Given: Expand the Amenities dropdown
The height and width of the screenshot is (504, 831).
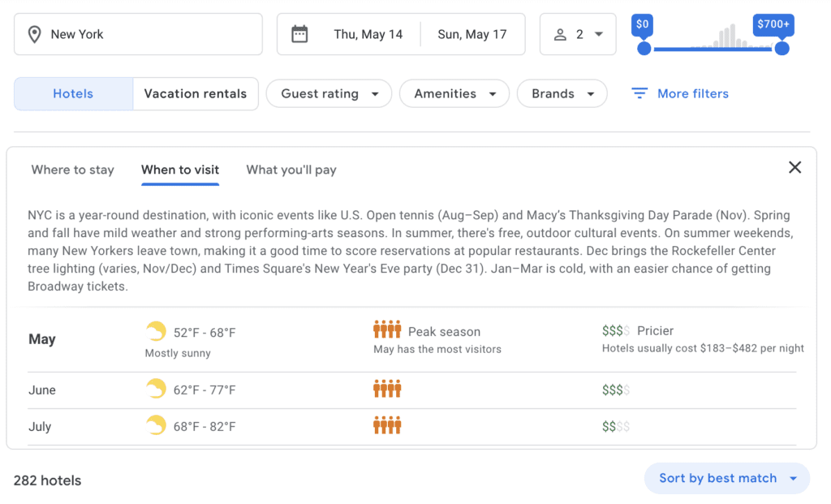Looking at the screenshot, I should pos(454,93).
